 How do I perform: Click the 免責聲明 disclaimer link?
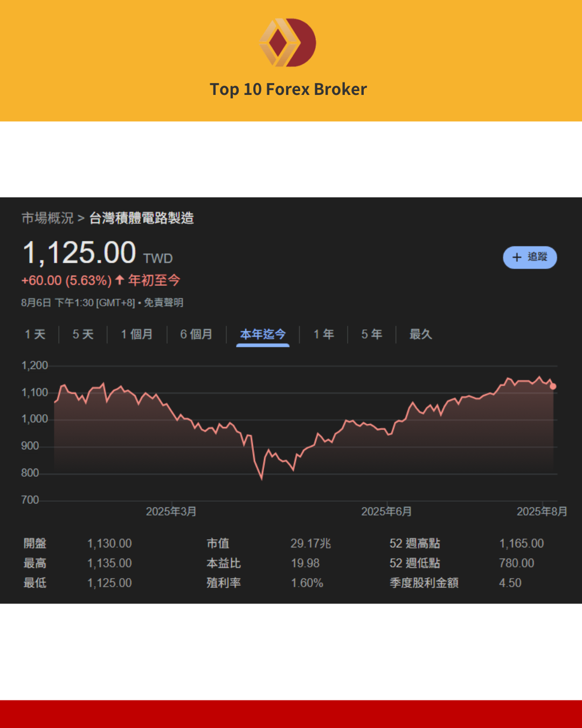(164, 303)
